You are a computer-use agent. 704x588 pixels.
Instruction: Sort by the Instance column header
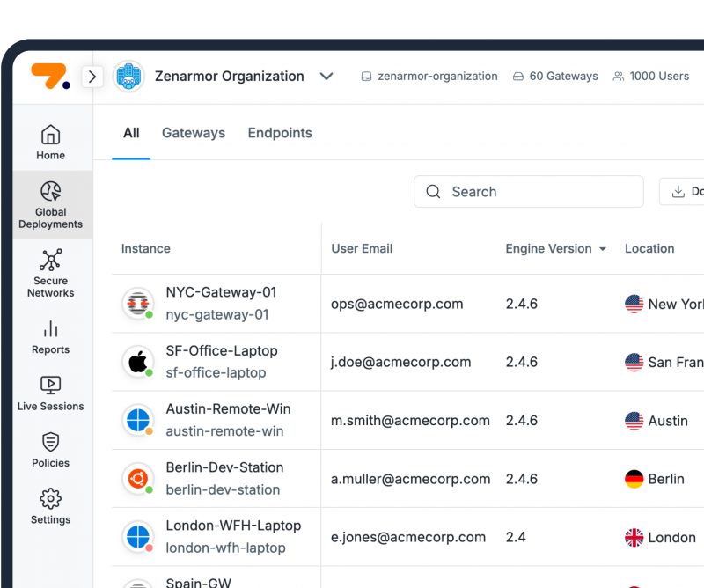tap(146, 249)
